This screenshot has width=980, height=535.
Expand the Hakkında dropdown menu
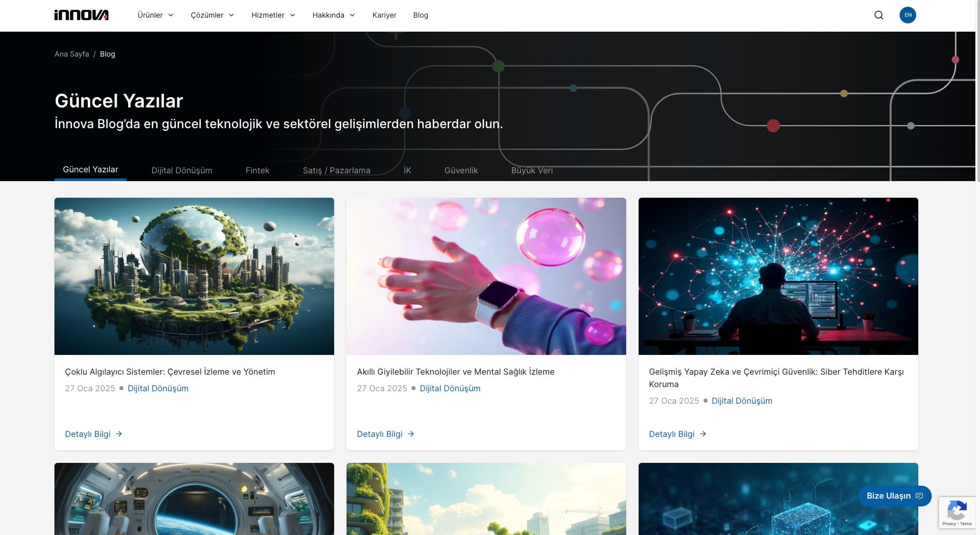[x=334, y=15]
